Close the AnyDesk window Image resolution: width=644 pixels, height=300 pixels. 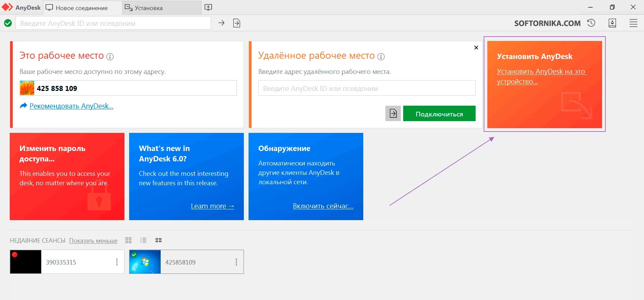[633, 7]
